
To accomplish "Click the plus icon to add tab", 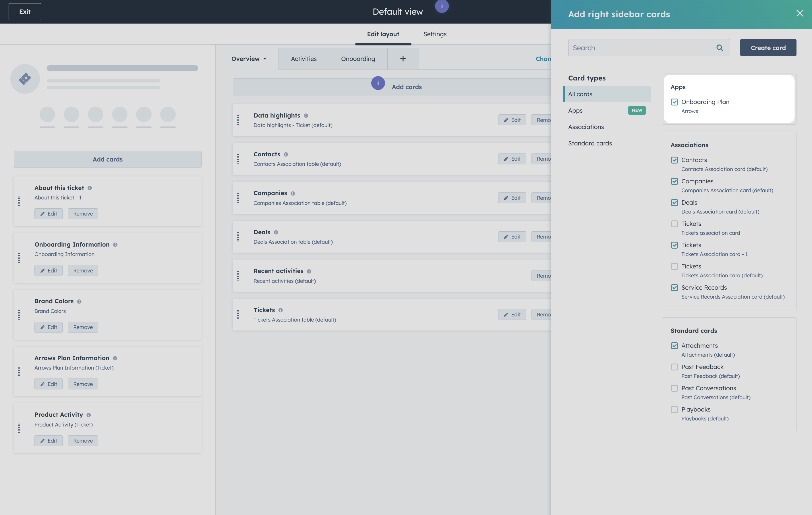I will (x=403, y=59).
